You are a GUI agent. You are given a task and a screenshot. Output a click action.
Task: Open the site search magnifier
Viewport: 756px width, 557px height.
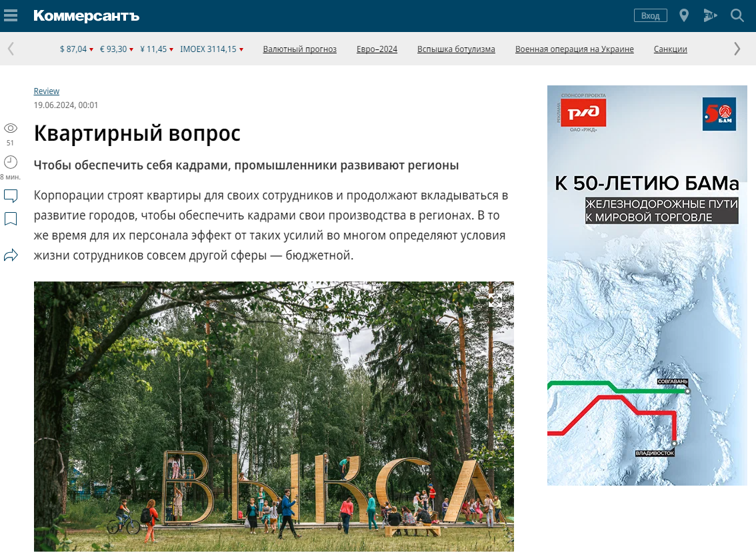[x=737, y=16]
